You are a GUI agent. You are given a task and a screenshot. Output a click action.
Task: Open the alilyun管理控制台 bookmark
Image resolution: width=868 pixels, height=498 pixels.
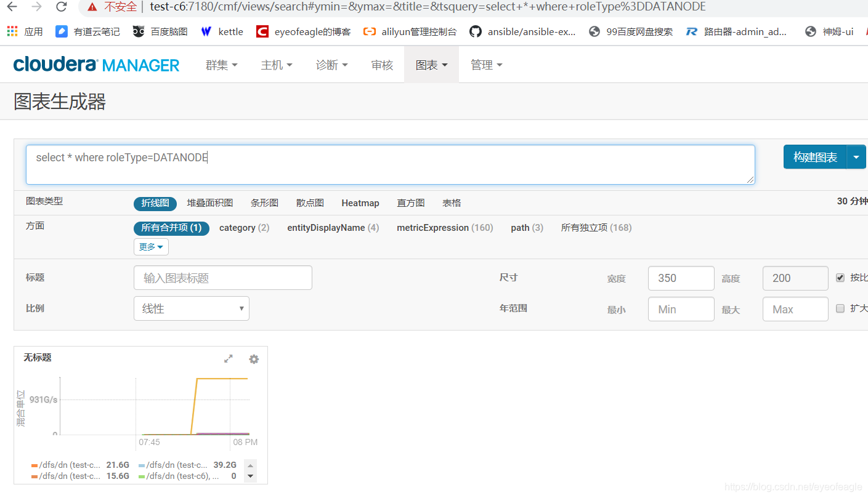coord(410,31)
